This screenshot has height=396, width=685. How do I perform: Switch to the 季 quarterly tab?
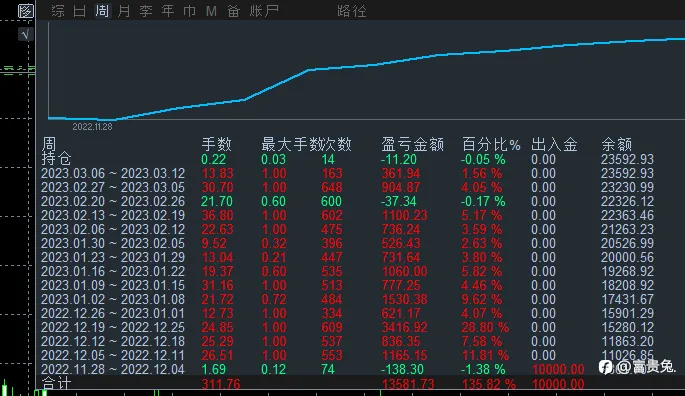146,10
